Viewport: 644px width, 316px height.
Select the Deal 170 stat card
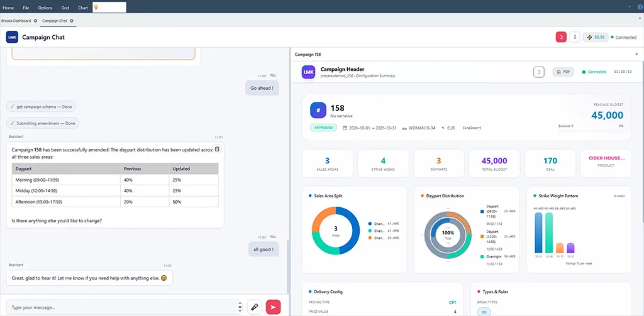click(550, 163)
